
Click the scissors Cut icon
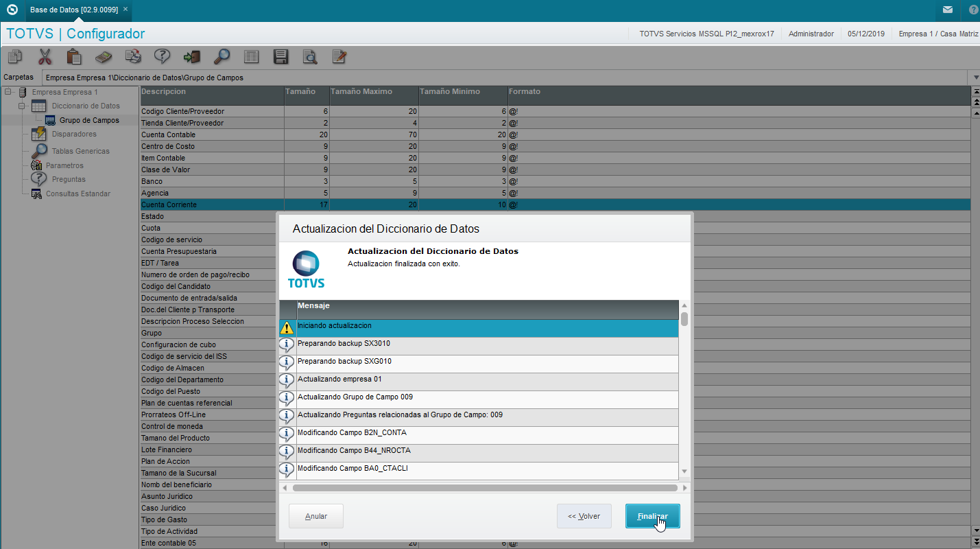(x=45, y=57)
